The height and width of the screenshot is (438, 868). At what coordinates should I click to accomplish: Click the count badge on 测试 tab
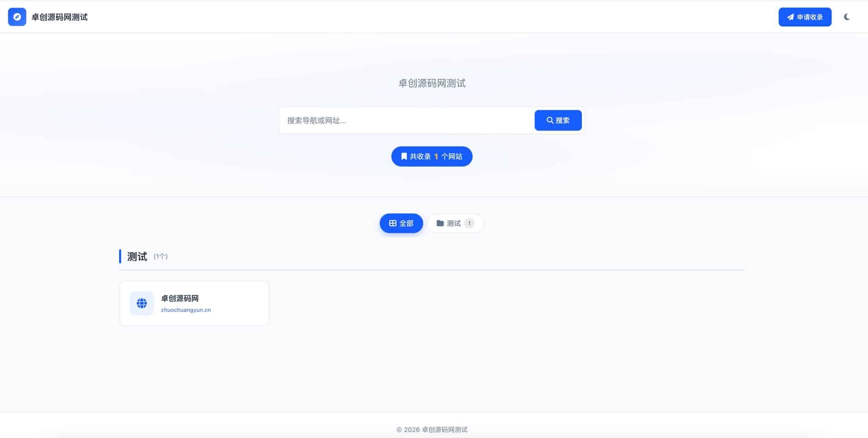click(469, 223)
